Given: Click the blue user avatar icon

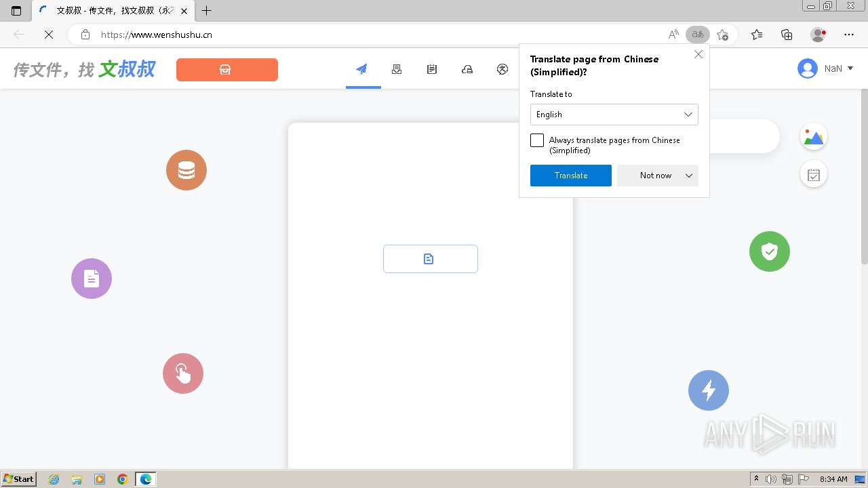Looking at the screenshot, I should tap(808, 68).
